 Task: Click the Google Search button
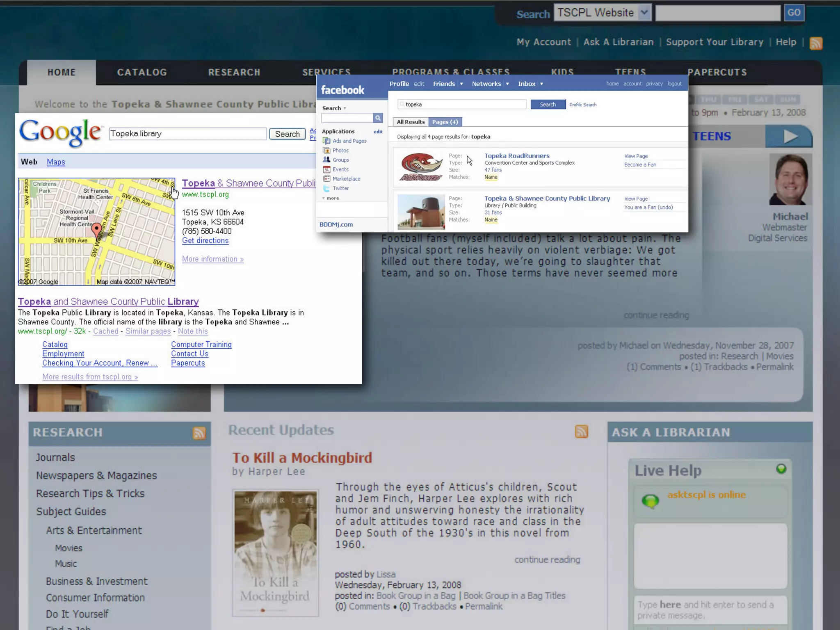pyautogui.click(x=287, y=134)
